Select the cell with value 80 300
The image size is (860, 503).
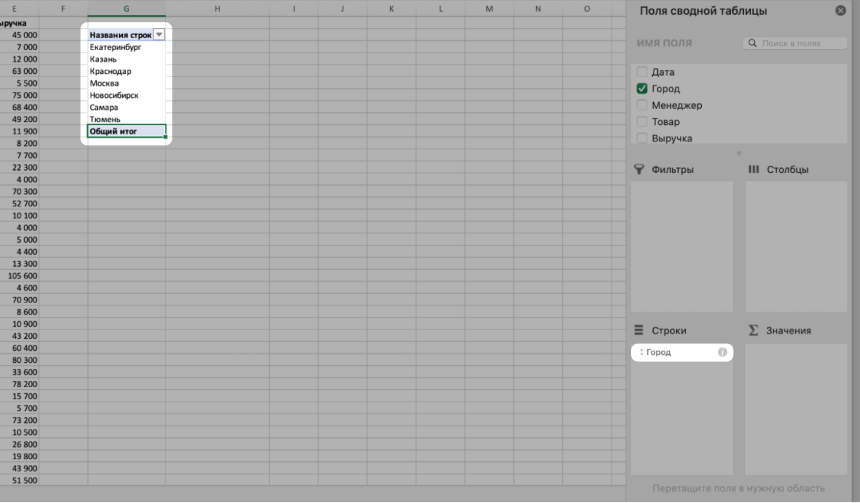point(19,360)
